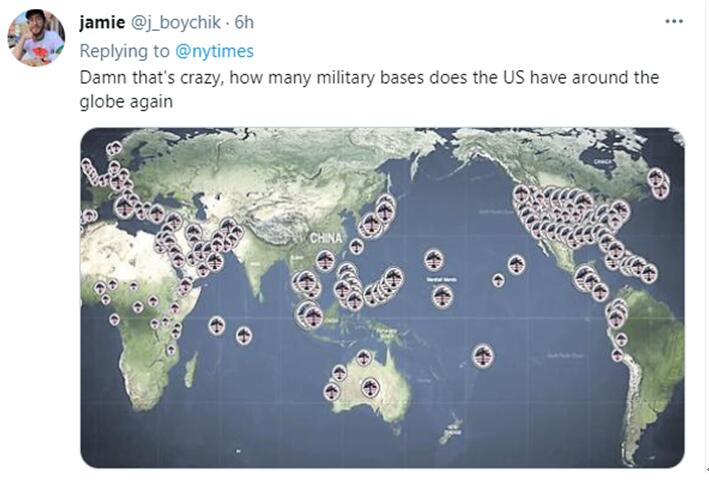Click jamie's profile avatar picture

[36, 37]
